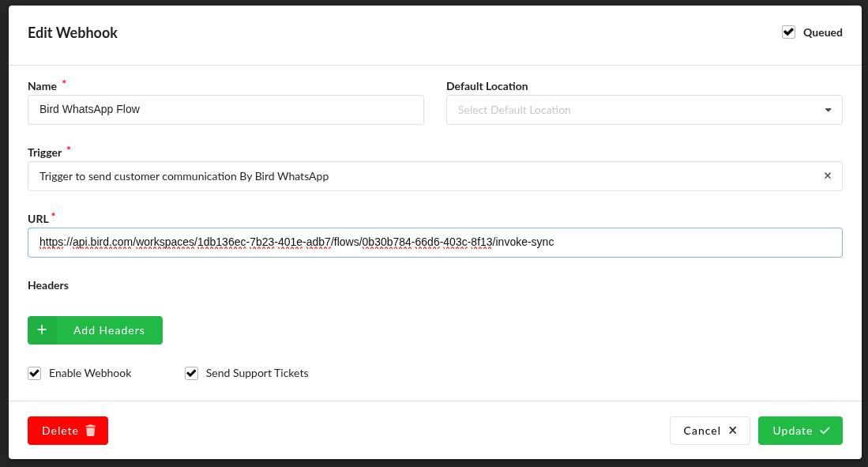
Task: Click into the Name field with Bird WhatsApp Flow
Action: point(225,110)
